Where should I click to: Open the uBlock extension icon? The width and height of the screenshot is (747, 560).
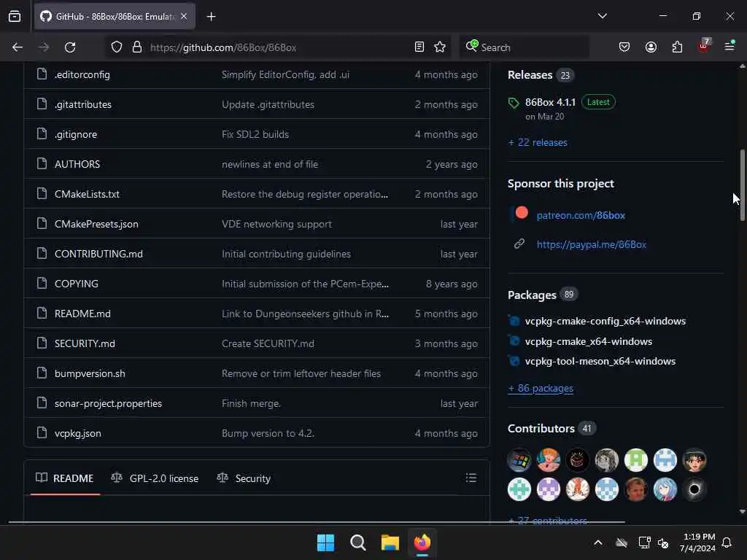coord(704,46)
